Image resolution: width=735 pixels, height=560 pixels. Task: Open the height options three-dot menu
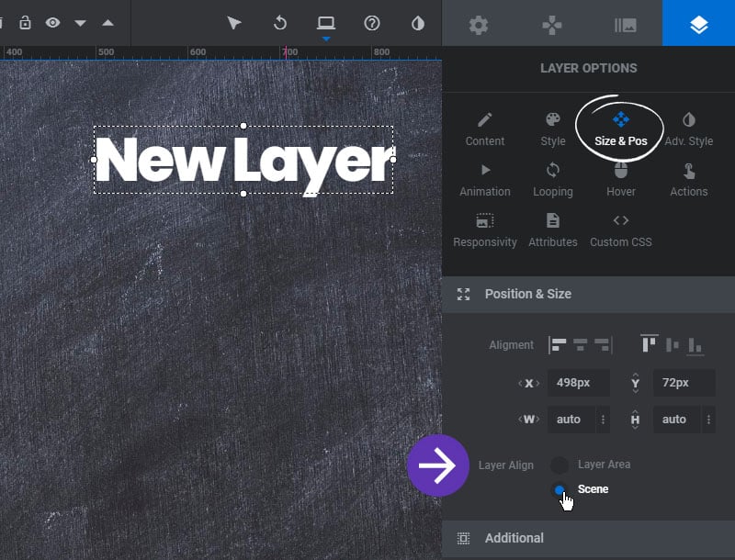click(x=708, y=419)
